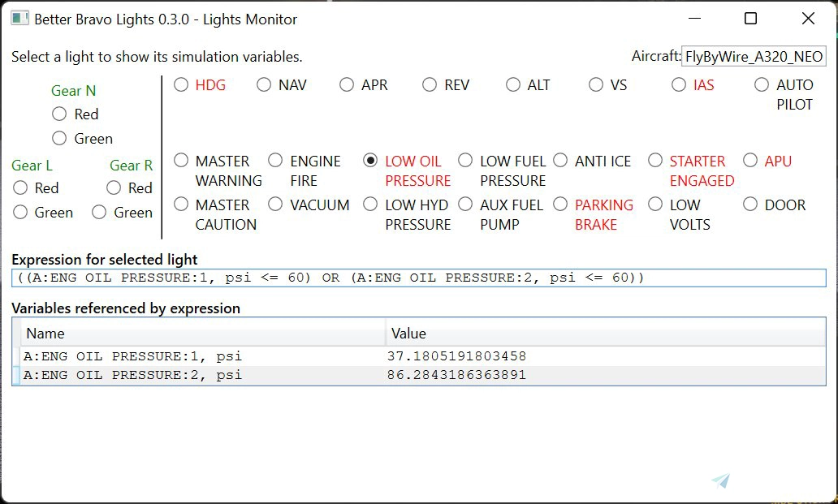Select the NAV light radio button

coord(264,85)
